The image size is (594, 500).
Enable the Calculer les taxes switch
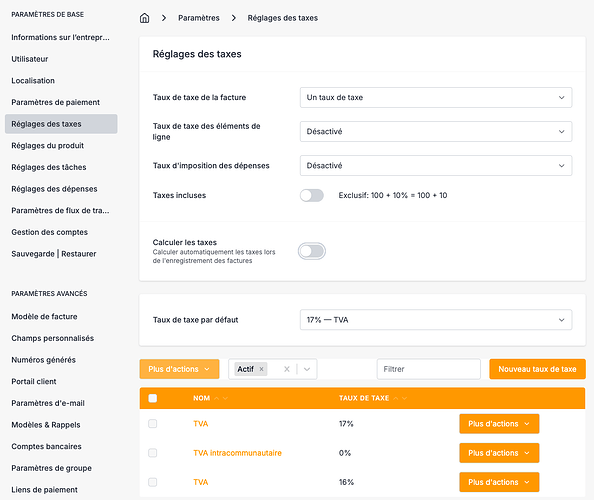[312, 251]
